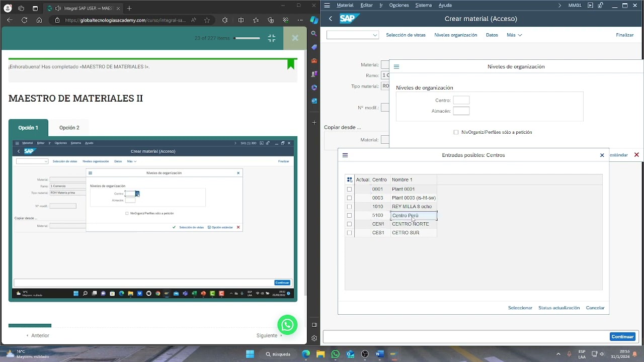The image size is (644, 362).
Task: Open the Material menu
Action: pos(345,5)
